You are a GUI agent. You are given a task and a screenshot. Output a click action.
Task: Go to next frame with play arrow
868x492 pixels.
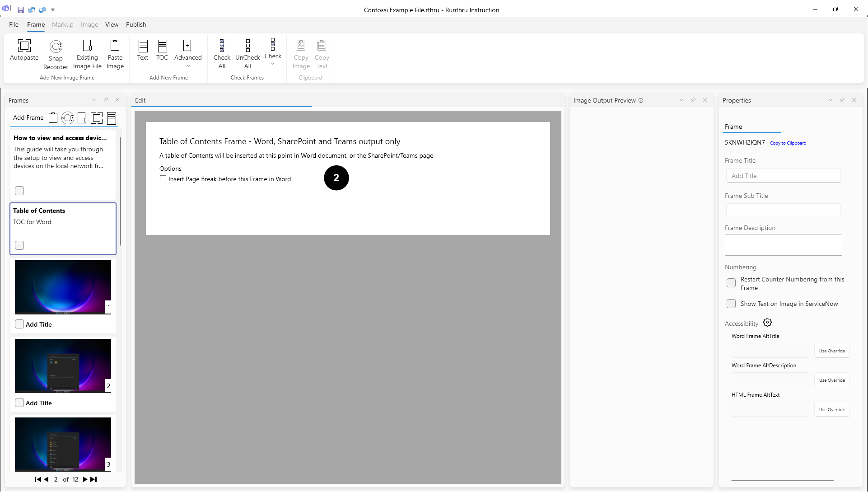(85, 479)
